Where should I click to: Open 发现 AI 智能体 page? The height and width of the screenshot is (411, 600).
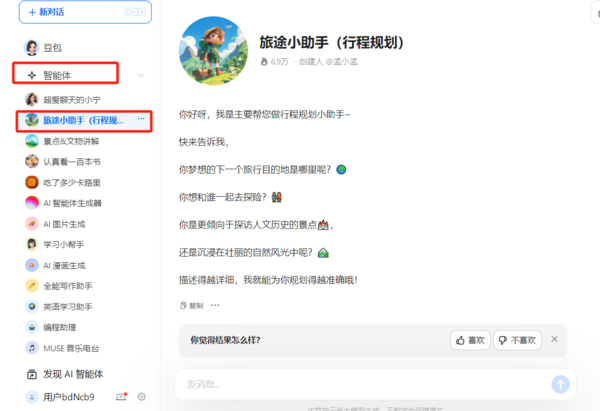click(x=73, y=374)
